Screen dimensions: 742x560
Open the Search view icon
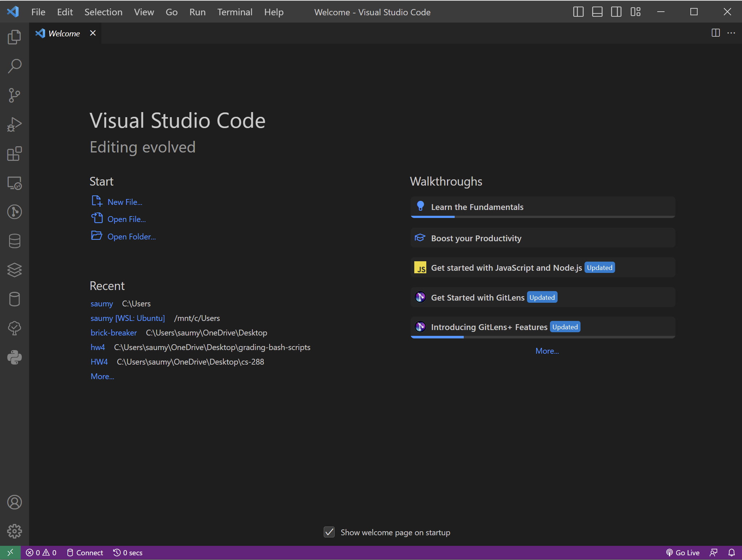(15, 66)
